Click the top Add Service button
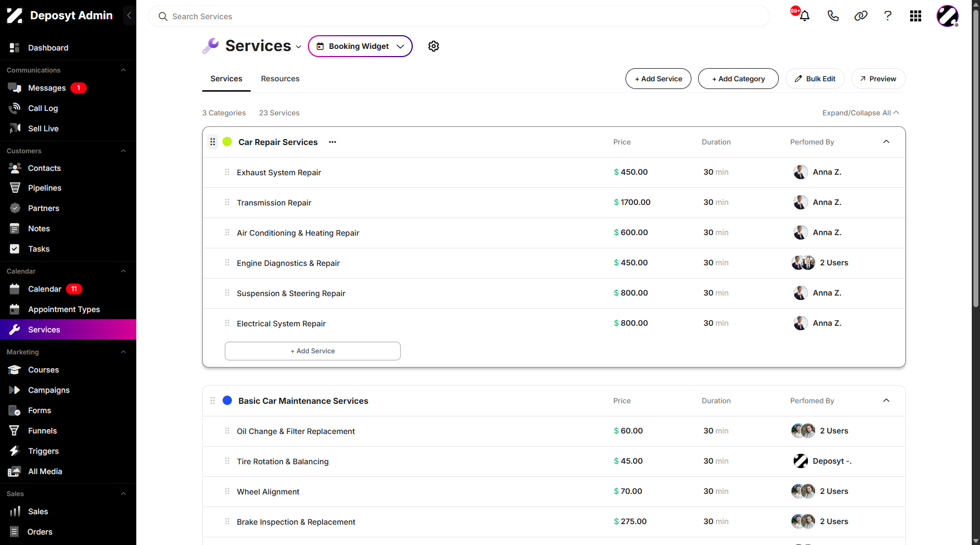 coord(658,79)
